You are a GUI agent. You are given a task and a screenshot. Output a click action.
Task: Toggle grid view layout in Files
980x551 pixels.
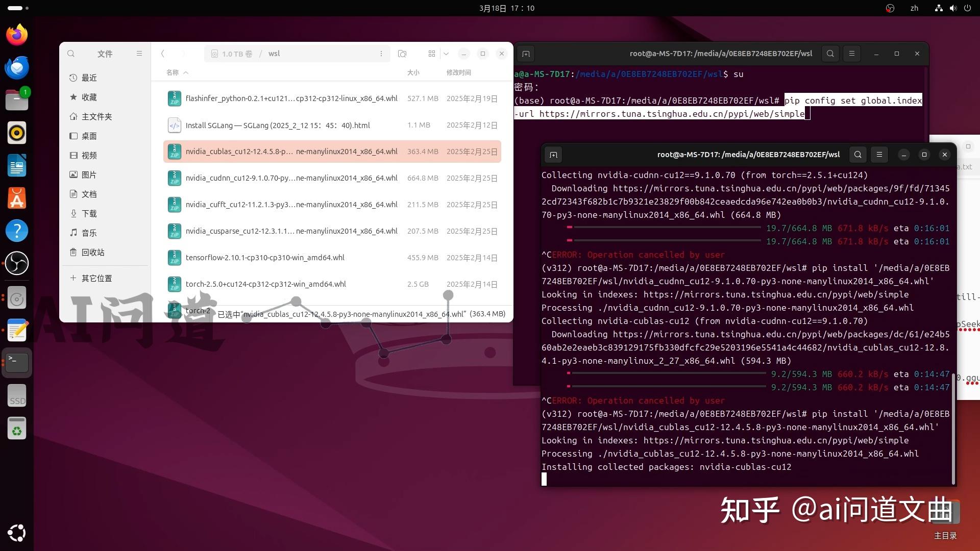pyautogui.click(x=431, y=54)
